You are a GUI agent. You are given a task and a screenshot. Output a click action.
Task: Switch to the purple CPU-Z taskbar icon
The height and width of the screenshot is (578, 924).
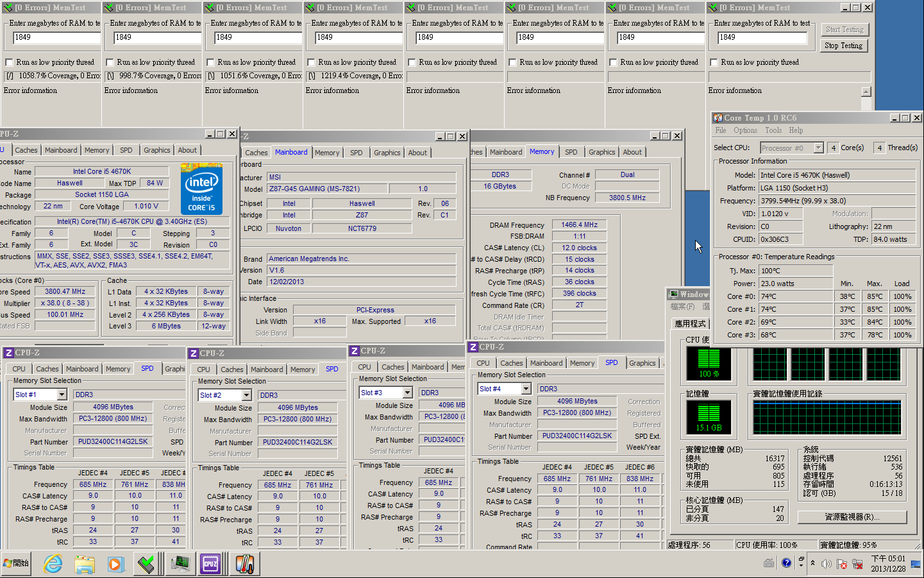(211, 564)
